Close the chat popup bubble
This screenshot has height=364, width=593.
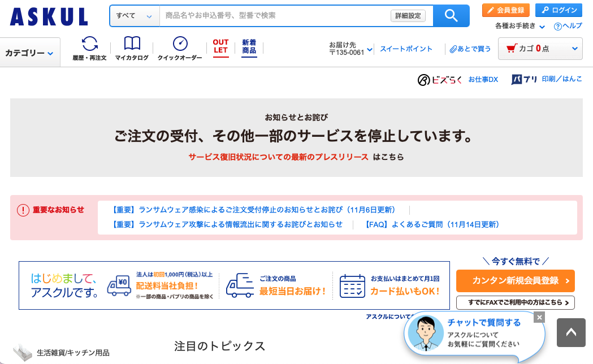point(539,317)
